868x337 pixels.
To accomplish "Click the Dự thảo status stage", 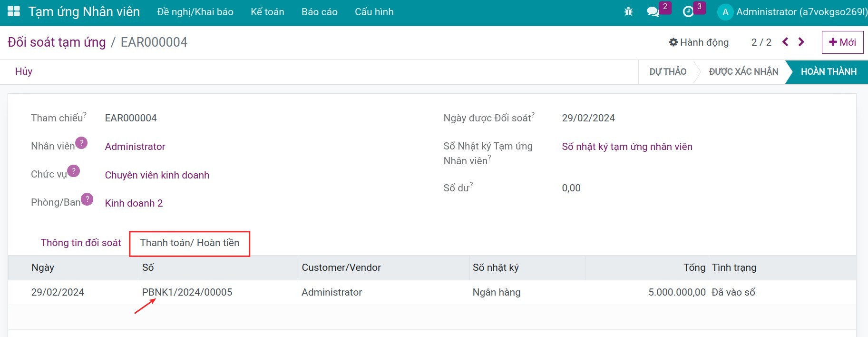I will tap(668, 71).
